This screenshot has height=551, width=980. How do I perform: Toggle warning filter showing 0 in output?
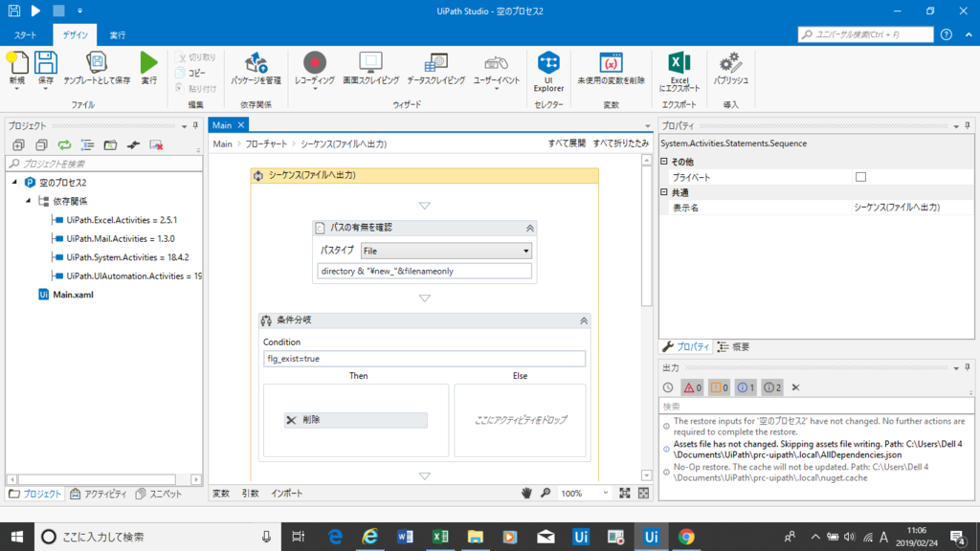click(719, 388)
